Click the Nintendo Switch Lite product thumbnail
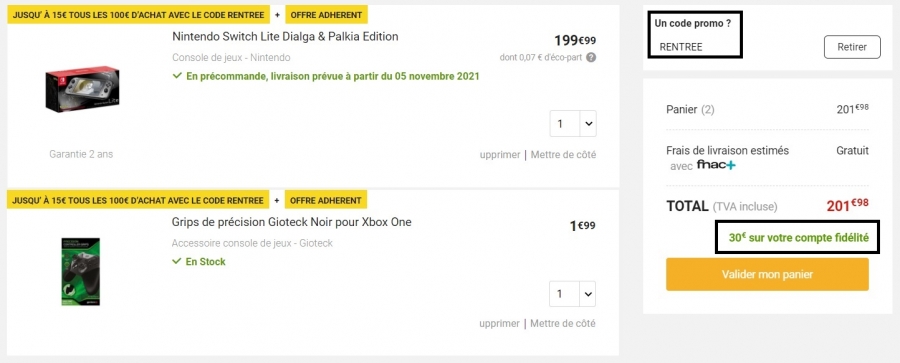 82,88
